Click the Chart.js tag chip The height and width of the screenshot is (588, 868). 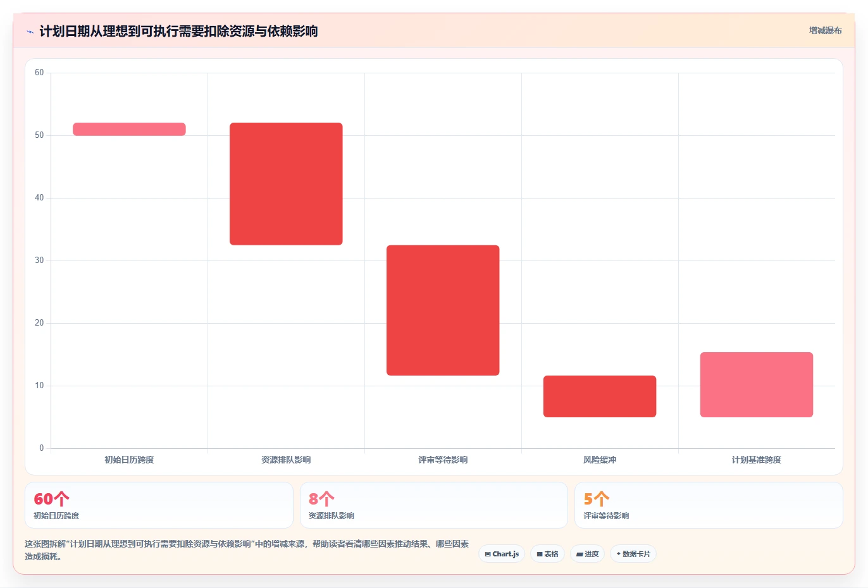(x=502, y=554)
